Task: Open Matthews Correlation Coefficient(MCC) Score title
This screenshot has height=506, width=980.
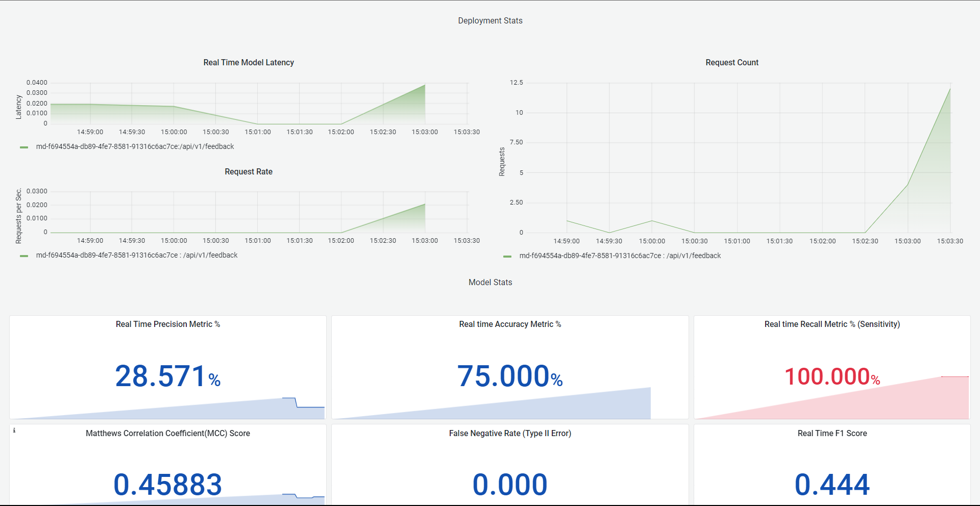Action: (x=168, y=433)
